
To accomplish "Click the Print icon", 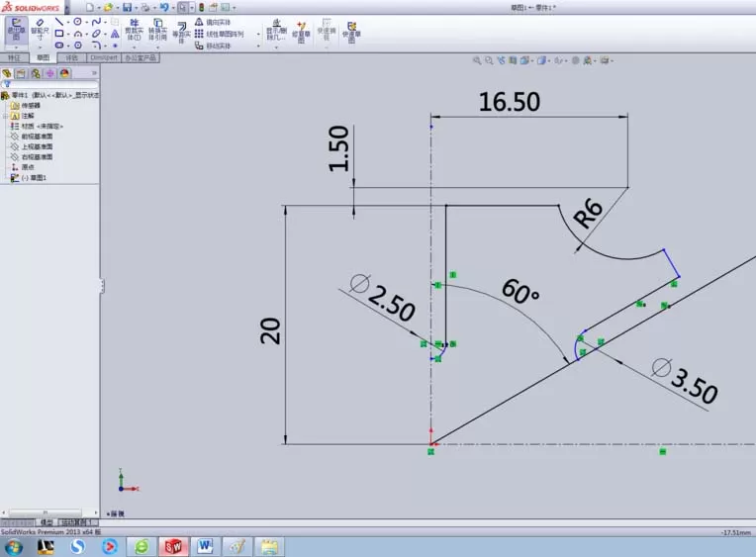I will (x=145, y=7).
